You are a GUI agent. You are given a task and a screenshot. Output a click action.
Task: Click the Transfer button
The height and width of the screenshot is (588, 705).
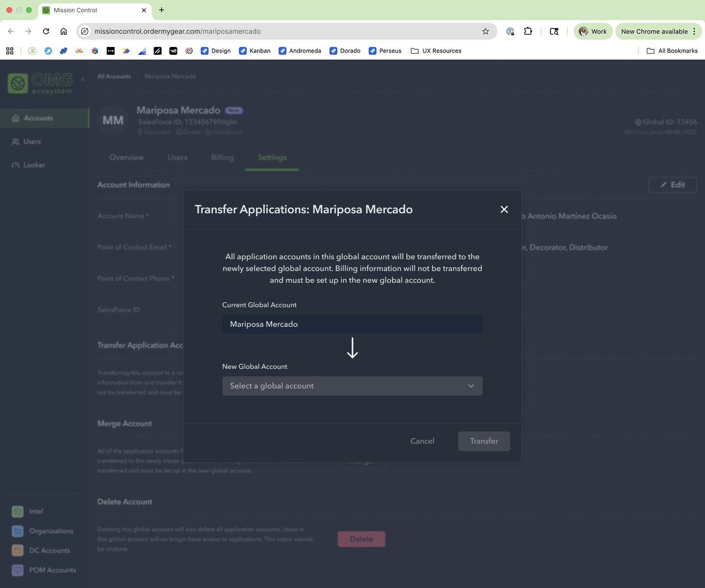(x=484, y=441)
